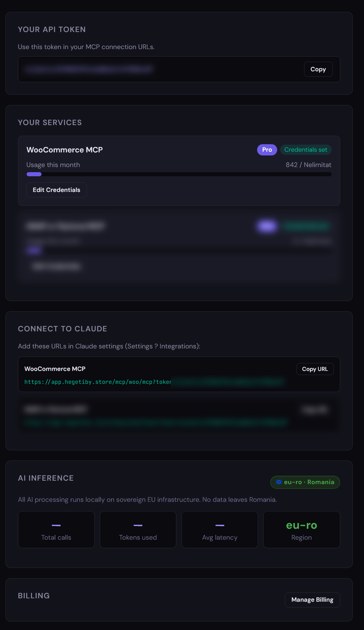The image size is (364, 630).
Task: Click the WooCommerce MCP usage progress bar
Action: 179,174
